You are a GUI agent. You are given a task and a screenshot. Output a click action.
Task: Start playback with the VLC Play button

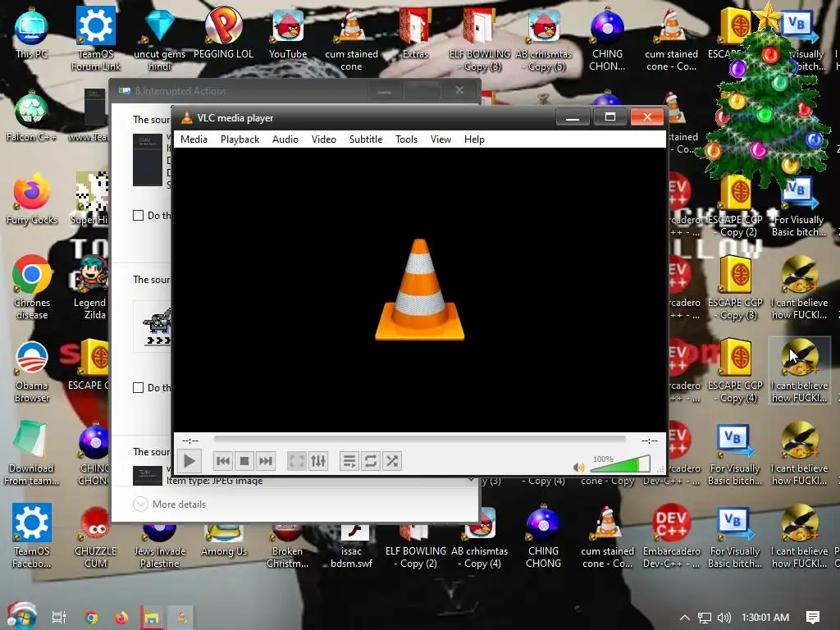click(x=189, y=461)
